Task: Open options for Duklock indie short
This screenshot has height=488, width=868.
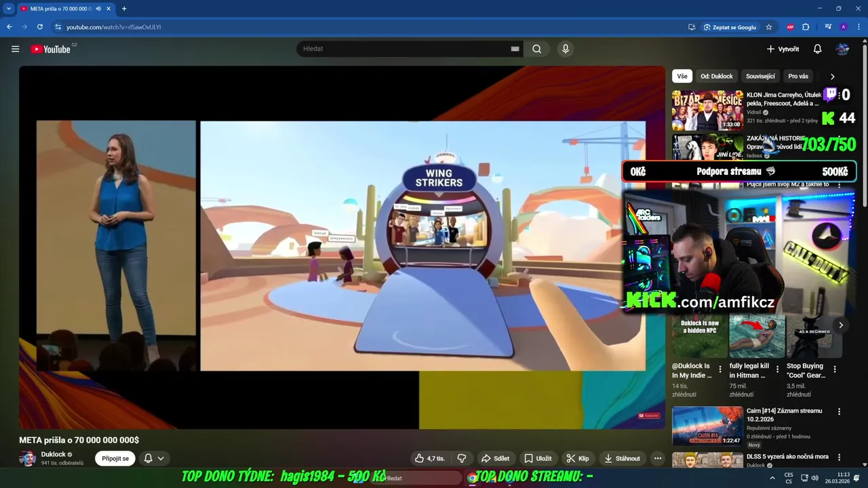Action: (720, 369)
